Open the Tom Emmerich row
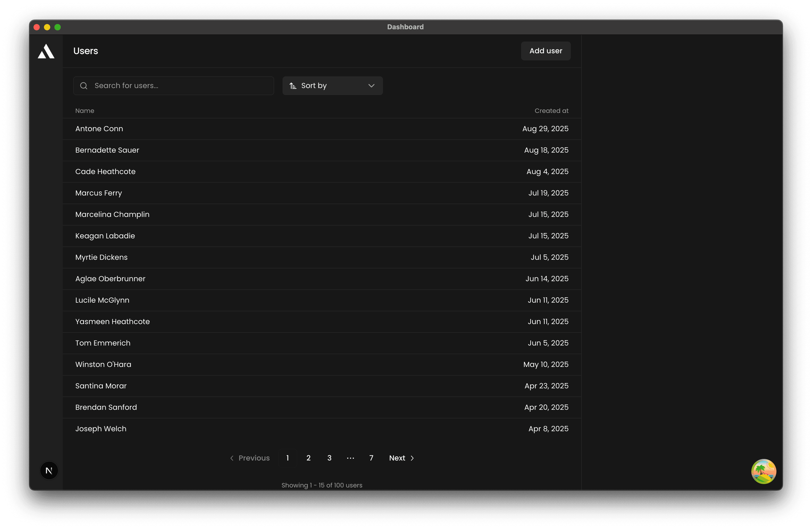This screenshot has width=812, height=529. point(322,344)
